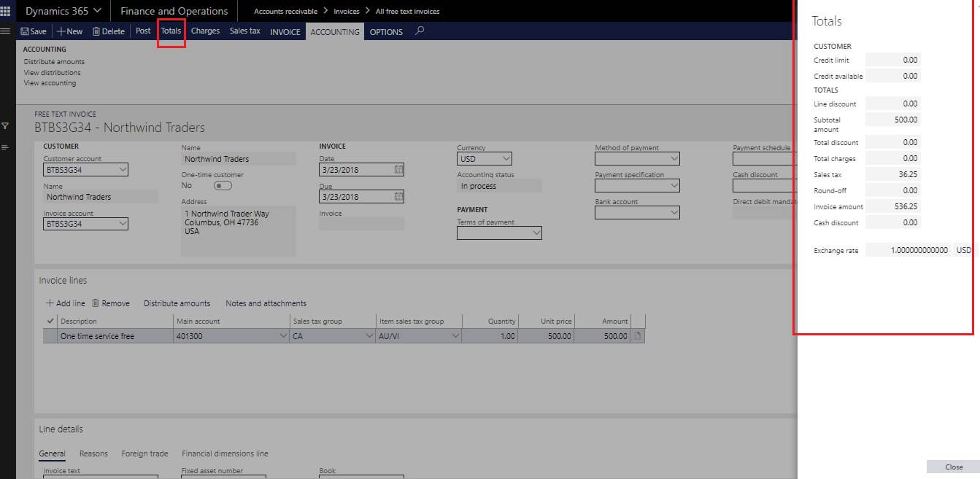
Task: Expand the hamburger navigation pane icon
Action: [6, 31]
